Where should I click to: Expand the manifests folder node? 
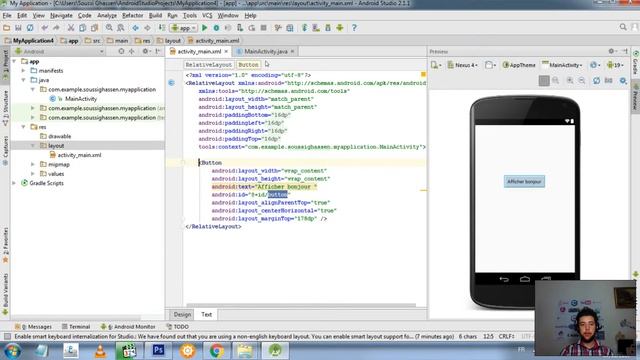(24, 71)
